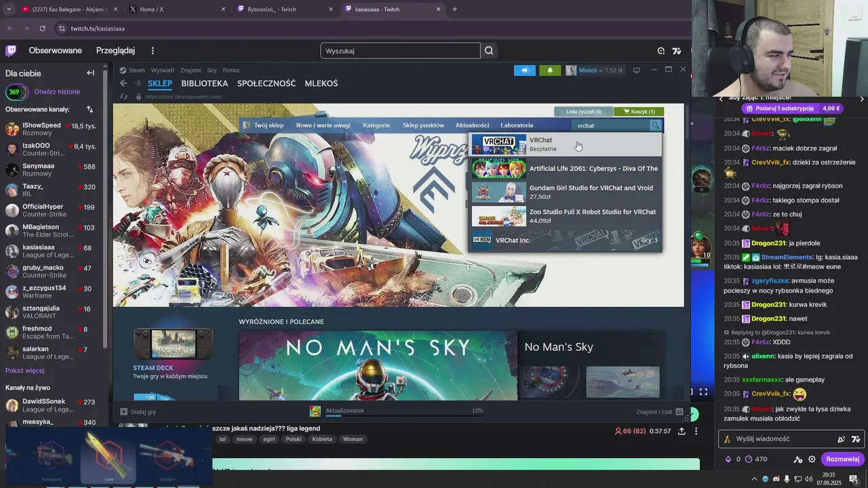Image resolution: width=868 pixels, height=488 pixels.
Task: Click the Twitch Wyszukaj search field
Action: (x=400, y=51)
